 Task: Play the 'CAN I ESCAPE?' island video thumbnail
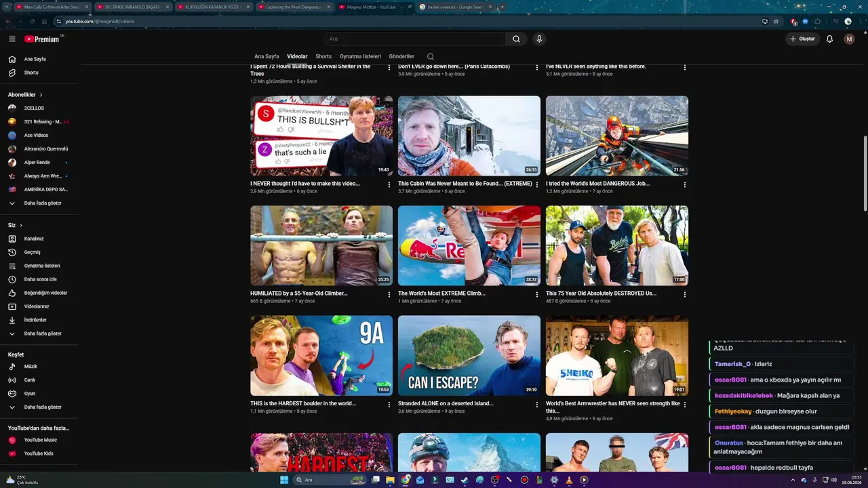pos(469,356)
